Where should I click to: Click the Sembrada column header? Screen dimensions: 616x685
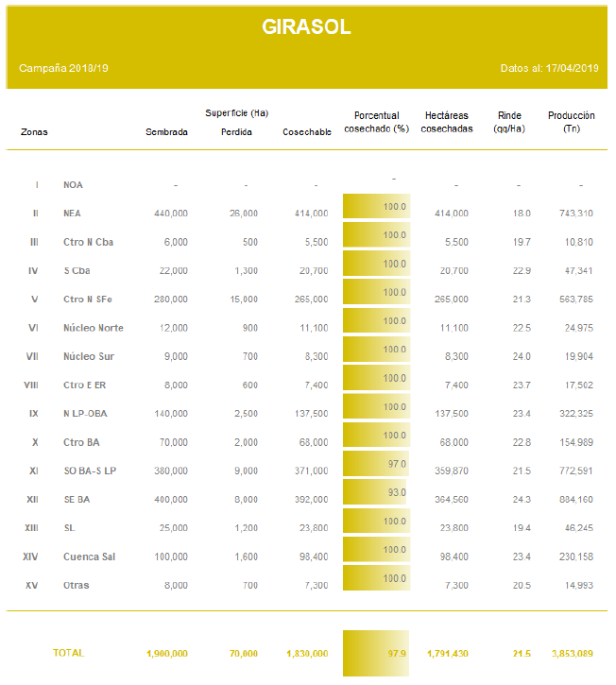(166, 132)
